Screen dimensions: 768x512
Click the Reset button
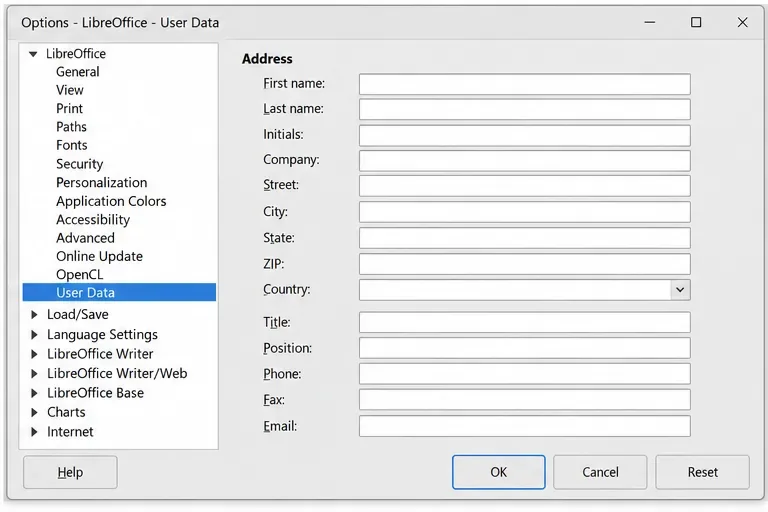(x=702, y=472)
